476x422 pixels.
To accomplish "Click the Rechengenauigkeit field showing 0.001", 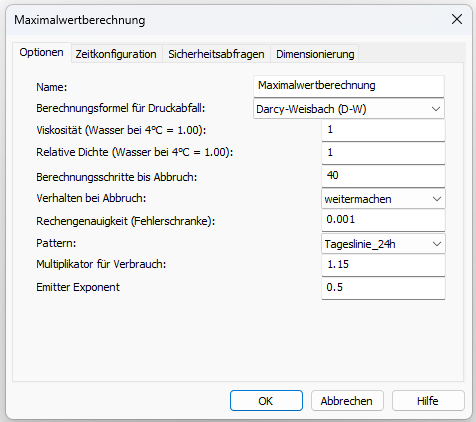I will pyautogui.click(x=383, y=220).
